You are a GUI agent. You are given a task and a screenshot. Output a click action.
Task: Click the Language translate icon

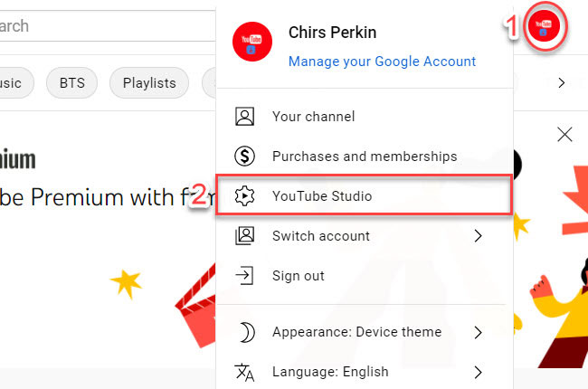tap(244, 372)
